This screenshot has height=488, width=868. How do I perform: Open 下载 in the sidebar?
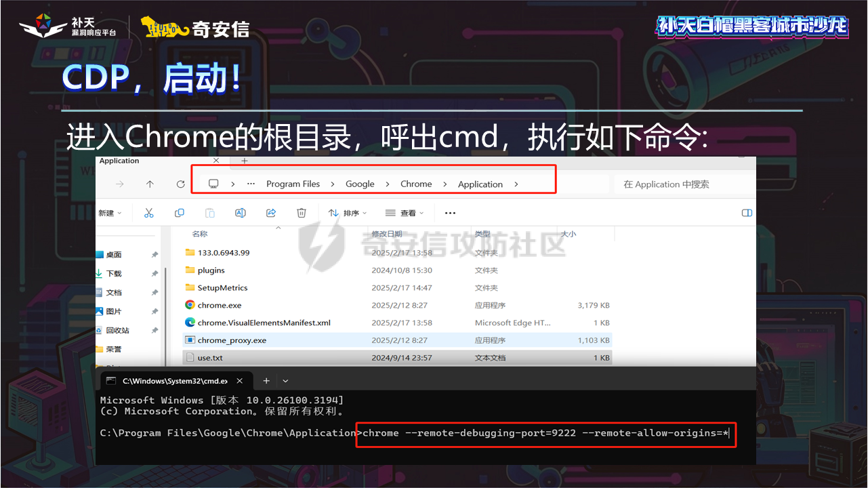tap(113, 274)
